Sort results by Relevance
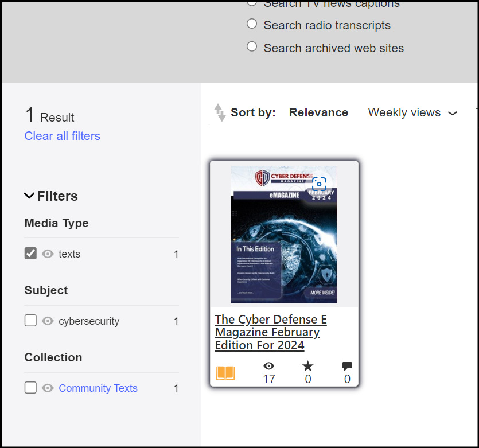 (318, 112)
